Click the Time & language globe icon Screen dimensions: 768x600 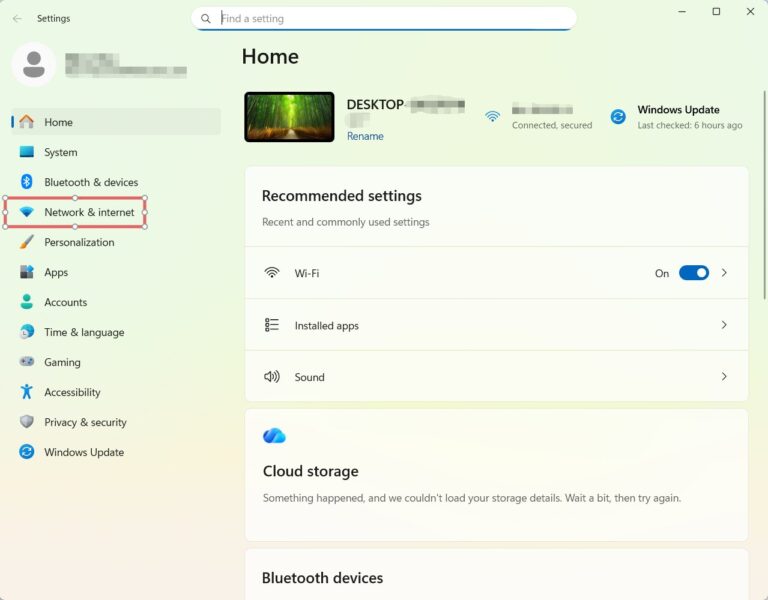pyautogui.click(x=26, y=332)
